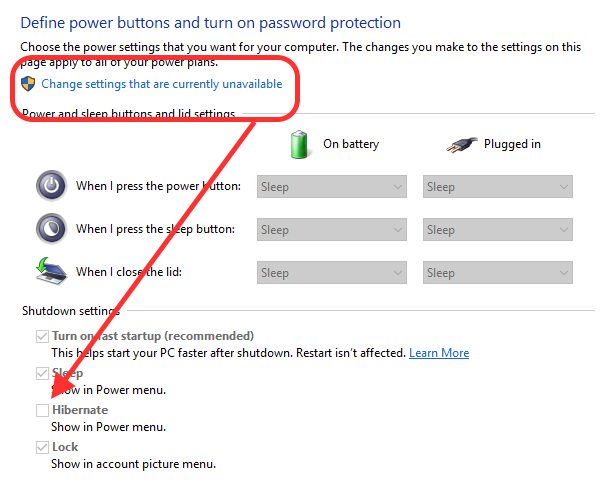This screenshot has width=603, height=500.
Task: Click the Hibernate label text
Action: click(80, 410)
